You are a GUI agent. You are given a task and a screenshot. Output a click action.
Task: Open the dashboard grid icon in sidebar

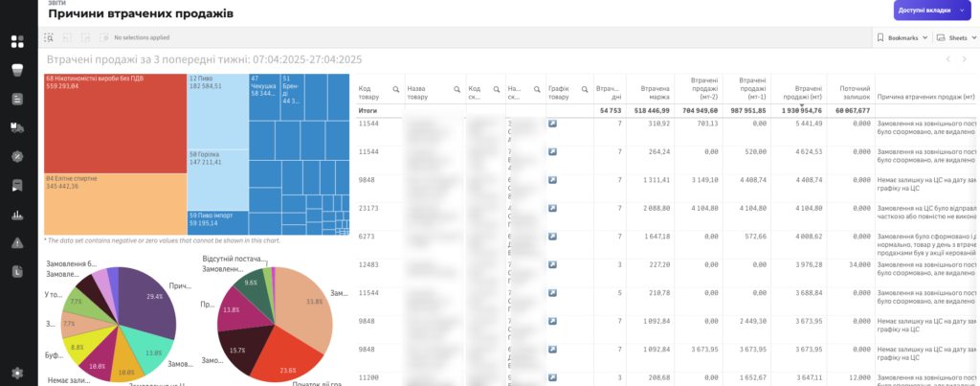point(17,41)
